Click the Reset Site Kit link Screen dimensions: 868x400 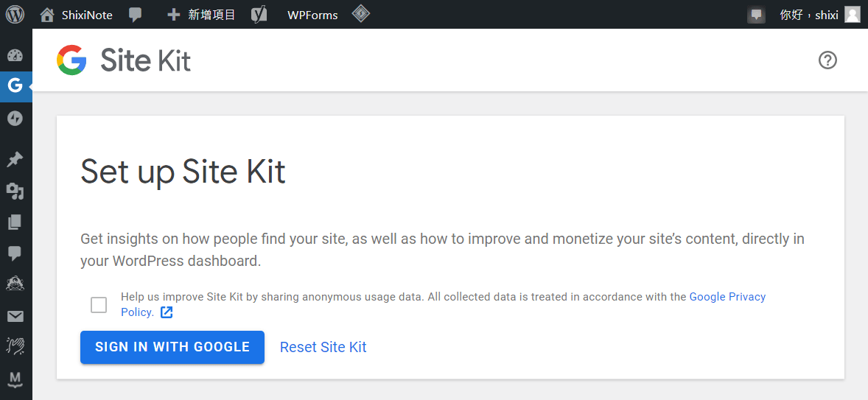[323, 348]
